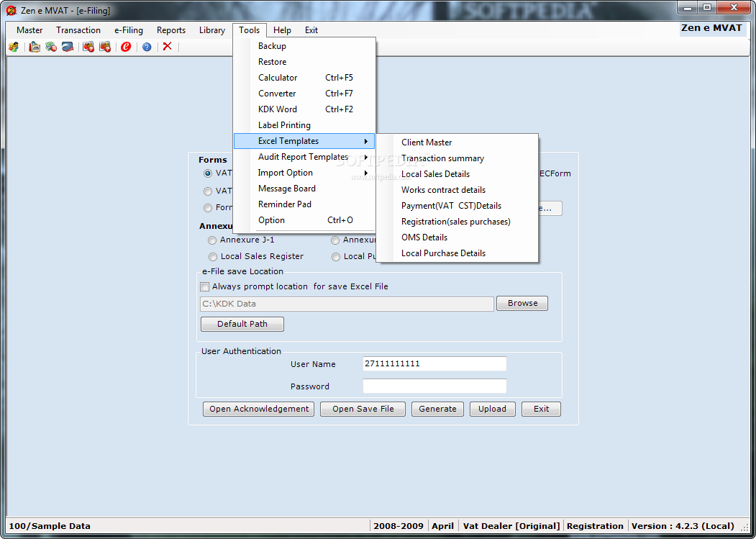Click the Exit menu bar item
756x539 pixels.
coord(311,30)
